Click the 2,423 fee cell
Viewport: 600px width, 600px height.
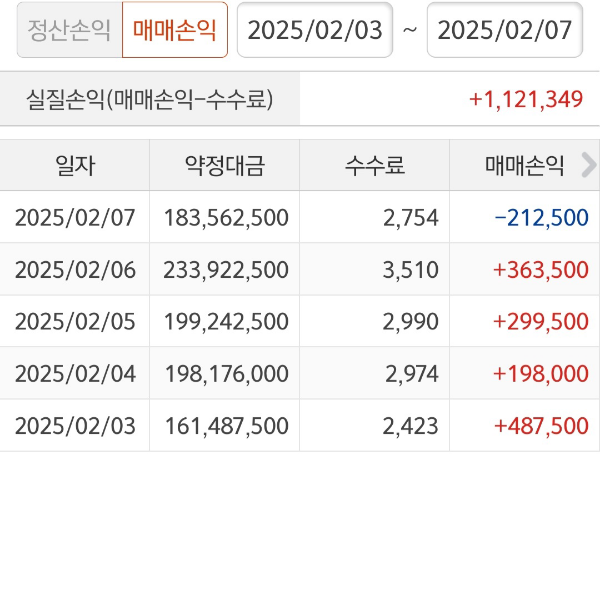[x=411, y=425]
